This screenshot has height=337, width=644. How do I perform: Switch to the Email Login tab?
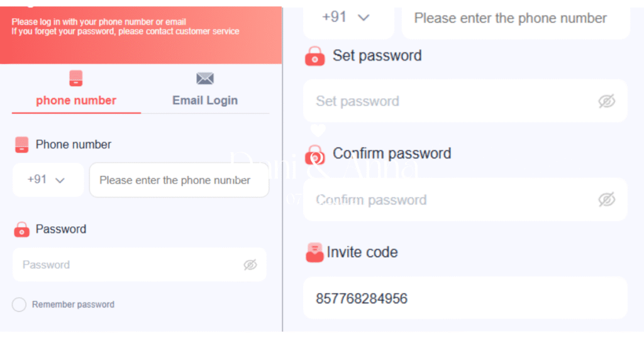click(205, 101)
